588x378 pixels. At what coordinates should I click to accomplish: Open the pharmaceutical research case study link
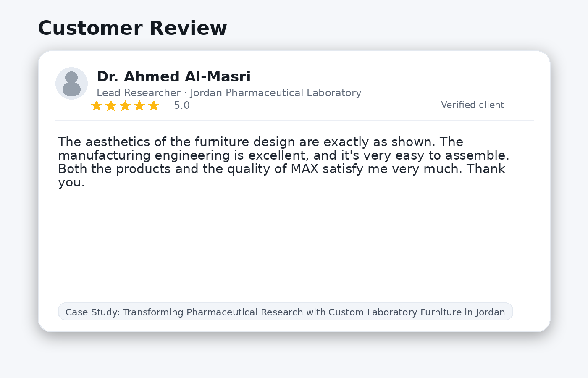click(x=285, y=312)
